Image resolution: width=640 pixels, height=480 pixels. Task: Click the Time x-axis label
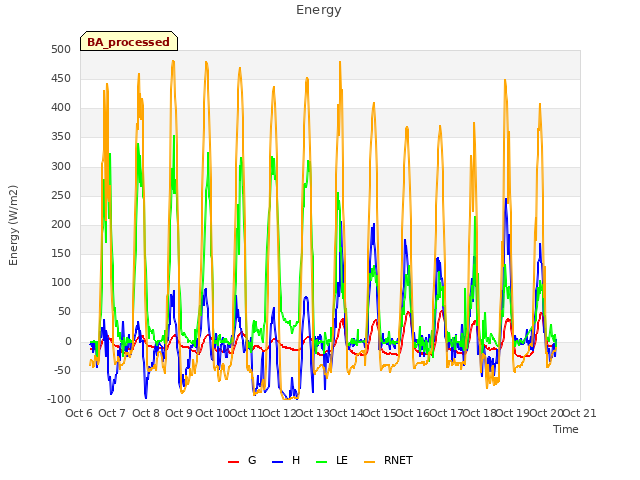pos(566,429)
